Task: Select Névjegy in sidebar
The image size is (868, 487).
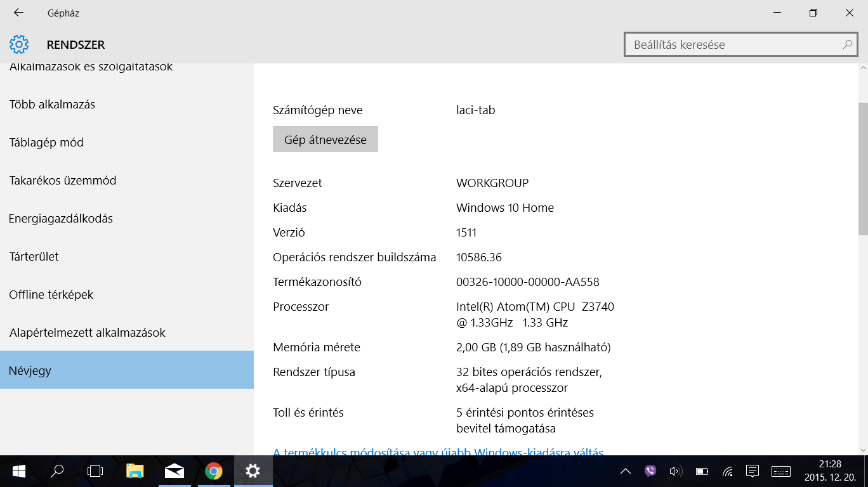Action: tap(127, 370)
